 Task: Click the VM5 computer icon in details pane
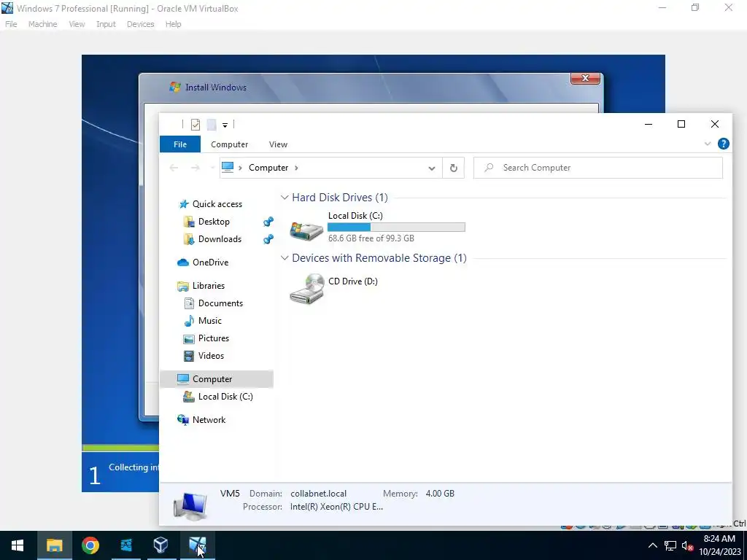(x=190, y=506)
